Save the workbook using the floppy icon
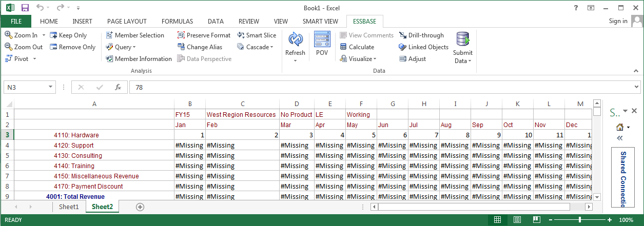The height and width of the screenshot is (226, 644). (25, 8)
